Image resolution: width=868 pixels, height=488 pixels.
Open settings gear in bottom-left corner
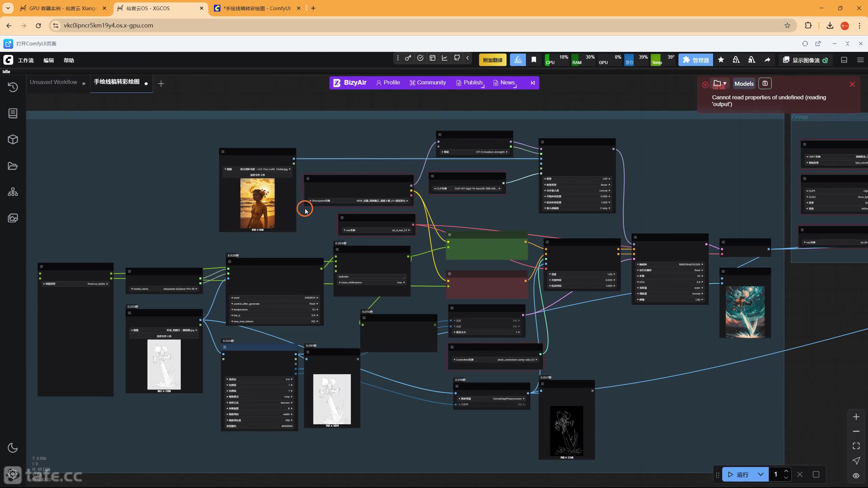point(13,474)
